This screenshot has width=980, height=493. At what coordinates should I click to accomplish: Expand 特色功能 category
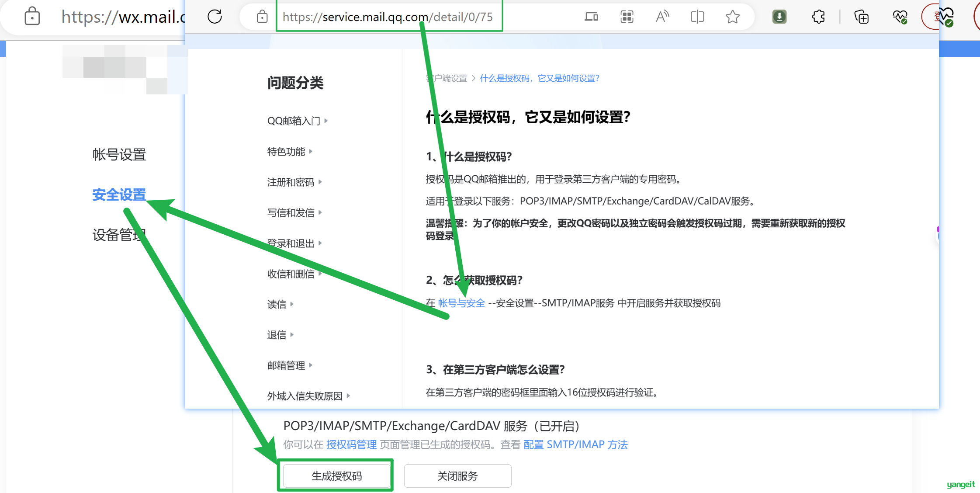[x=290, y=151]
